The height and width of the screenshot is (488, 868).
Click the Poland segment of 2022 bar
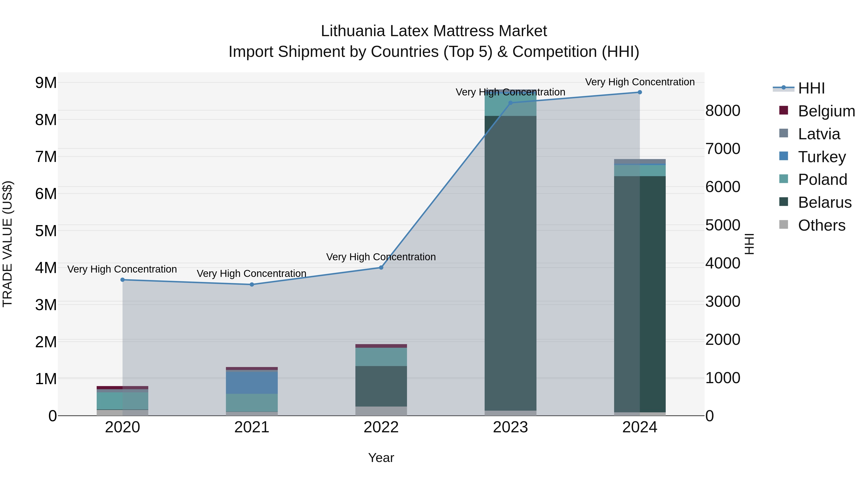coord(381,357)
